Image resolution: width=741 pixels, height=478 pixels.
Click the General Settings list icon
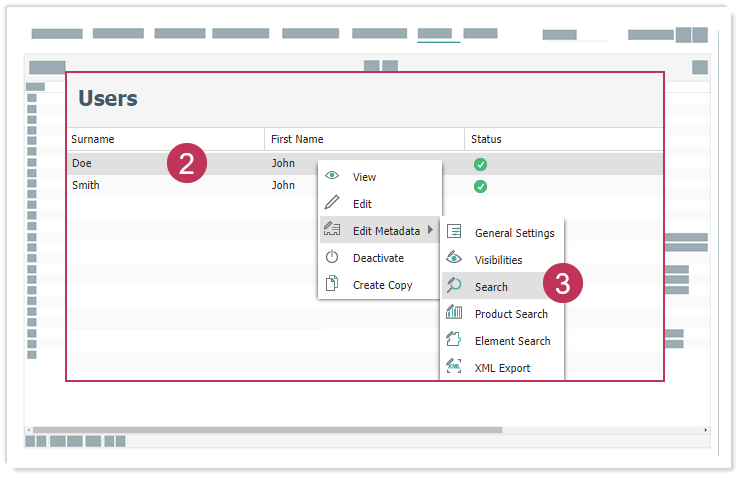click(x=454, y=232)
